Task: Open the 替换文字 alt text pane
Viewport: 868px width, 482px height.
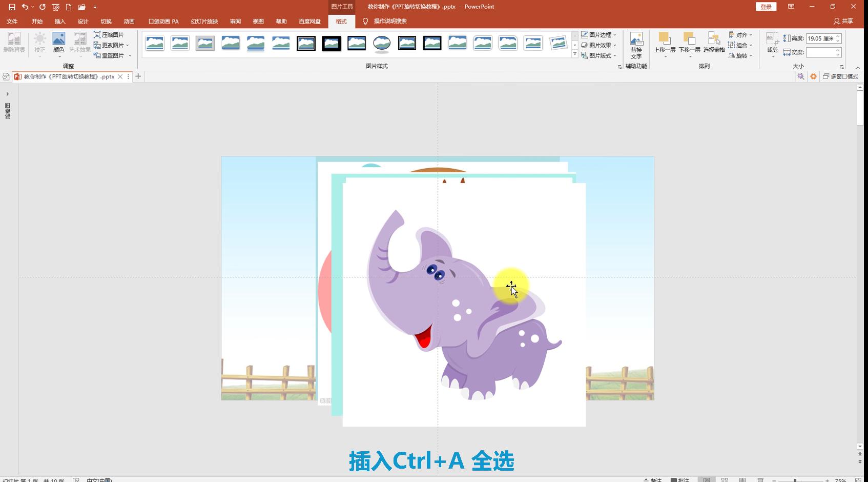Action: [x=636, y=45]
